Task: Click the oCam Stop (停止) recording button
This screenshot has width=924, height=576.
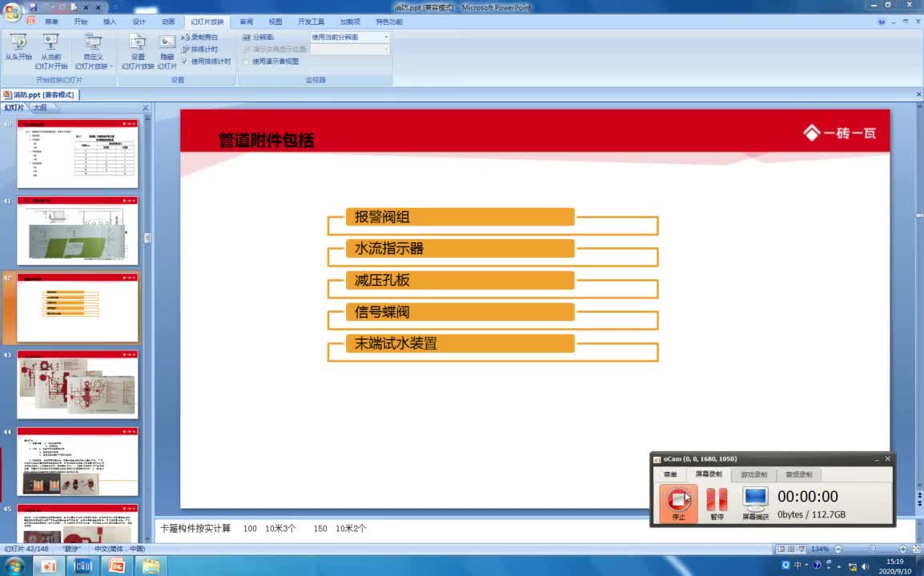Action: (678, 503)
